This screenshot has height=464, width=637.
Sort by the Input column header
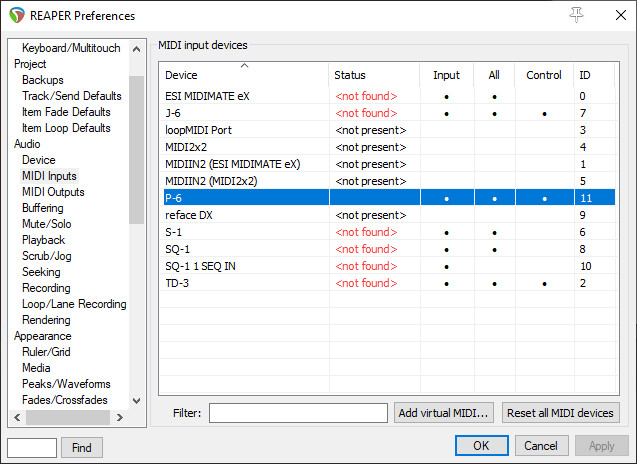pyautogui.click(x=446, y=75)
